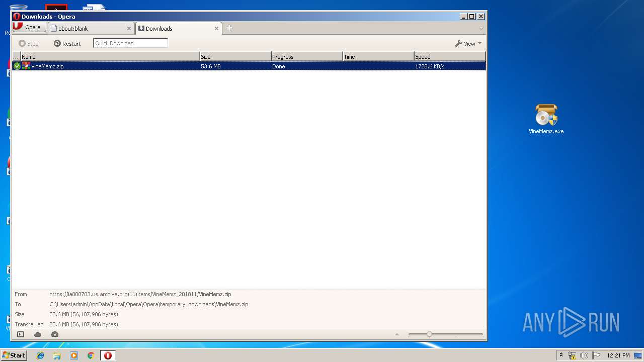644x362 pixels.
Task: Open the closed tabs trash dropdown
Action: pos(481,28)
